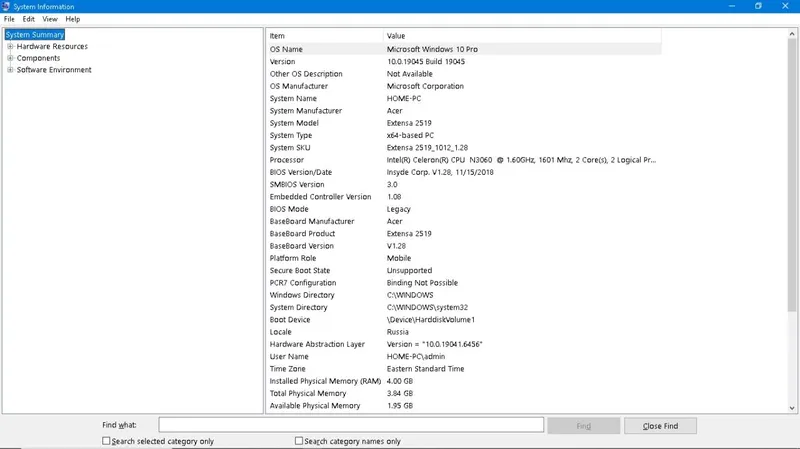Click the Close Find button
This screenshot has height=449, width=800.
point(660,426)
